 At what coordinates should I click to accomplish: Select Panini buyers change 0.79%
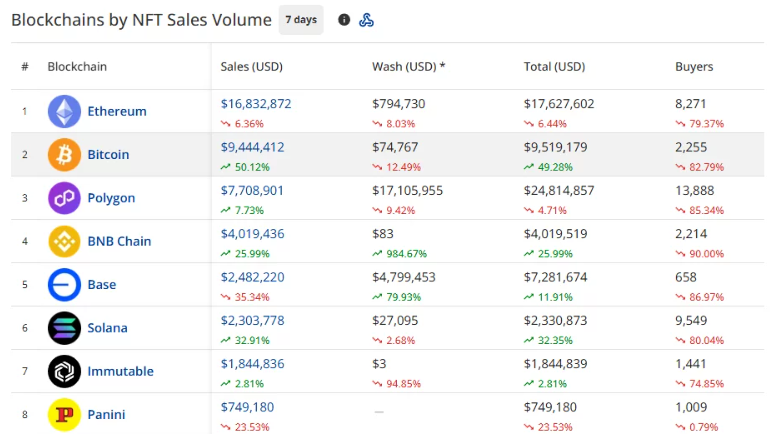703,427
